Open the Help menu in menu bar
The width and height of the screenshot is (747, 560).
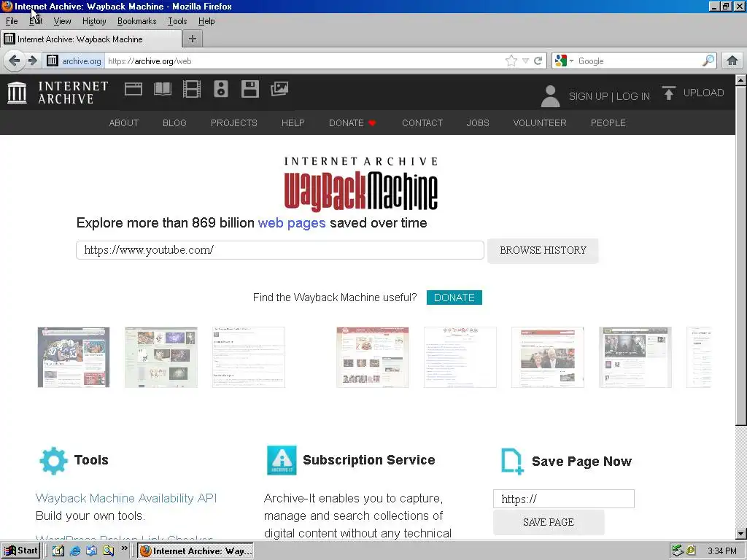click(x=206, y=21)
